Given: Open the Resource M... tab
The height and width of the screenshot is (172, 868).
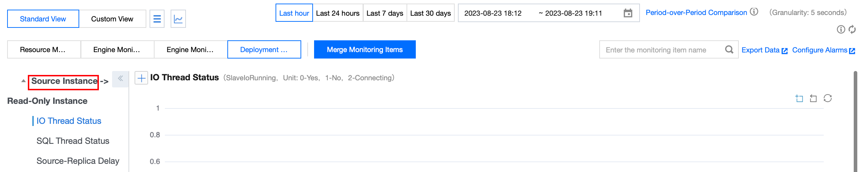Looking at the screenshot, I should [x=43, y=50].
